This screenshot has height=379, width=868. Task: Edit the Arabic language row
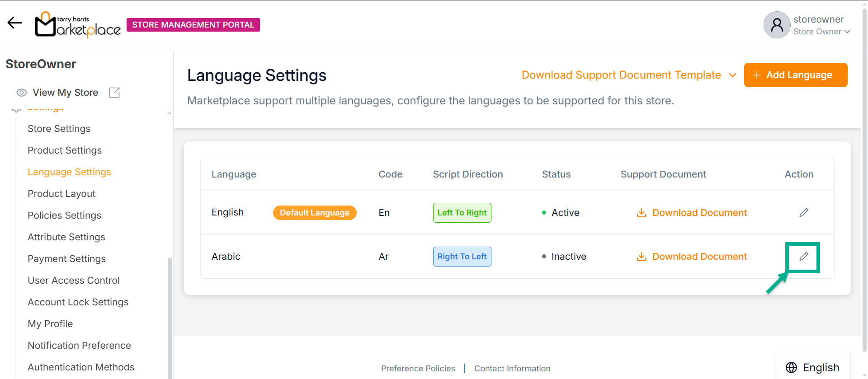(803, 257)
